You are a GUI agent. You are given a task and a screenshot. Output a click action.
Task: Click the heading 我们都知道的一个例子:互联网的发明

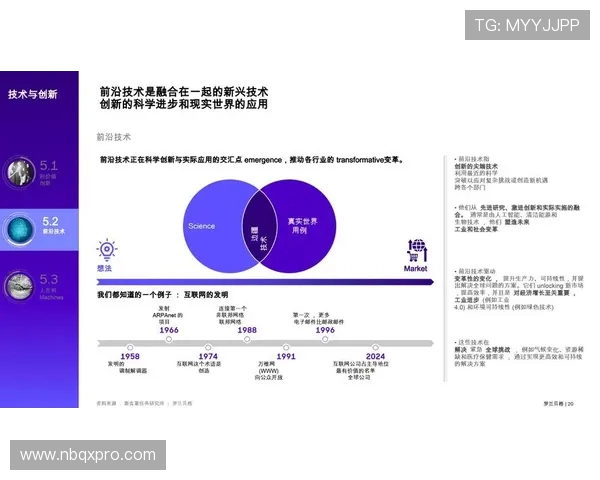click(163, 295)
